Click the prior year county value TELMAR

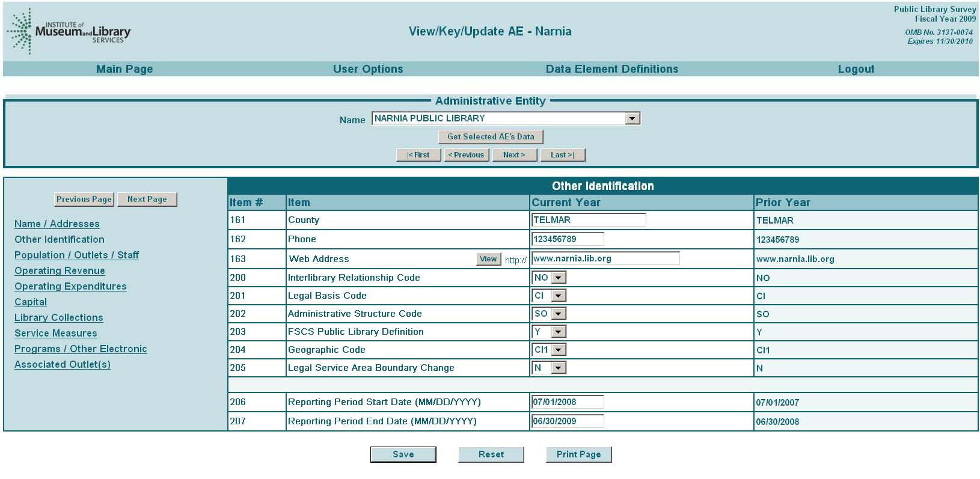775,221
